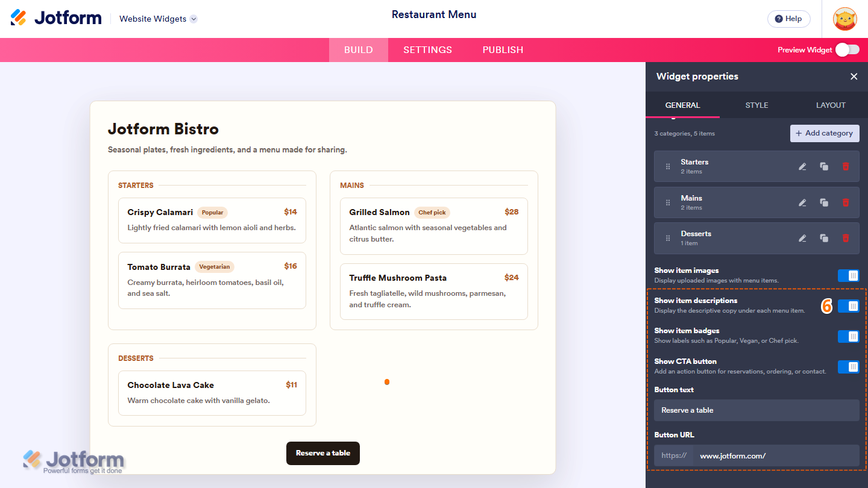
Task: Grab the Desserts drag handle
Action: [x=668, y=239]
